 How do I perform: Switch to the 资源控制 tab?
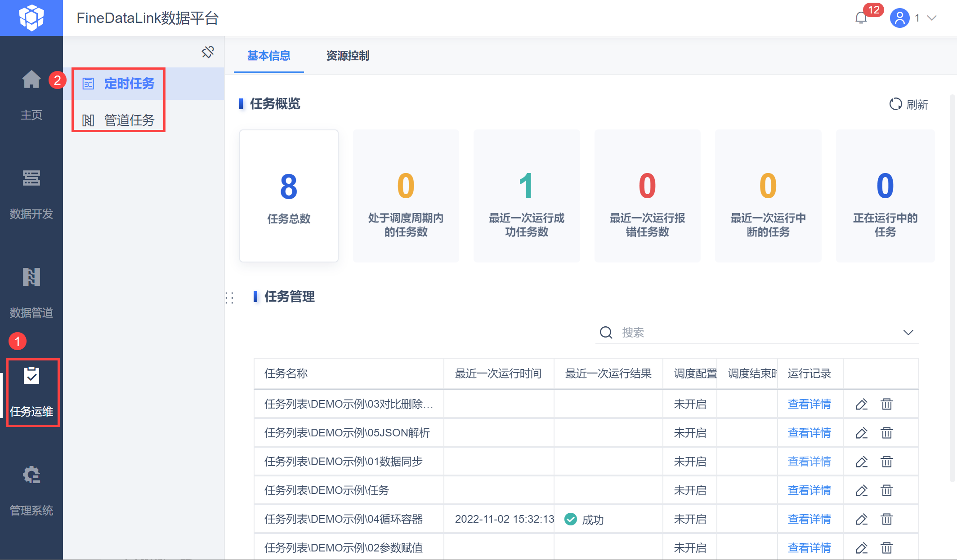pyautogui.click(x=348, y=56)
